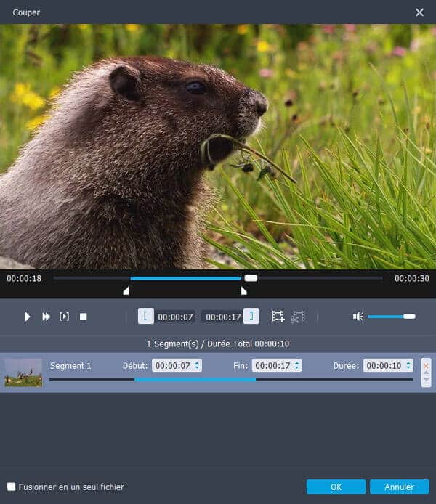The image size is (436, 504).
Task: Click the end time box 00:00:17 in the toolbar
Action: point(223,317)
